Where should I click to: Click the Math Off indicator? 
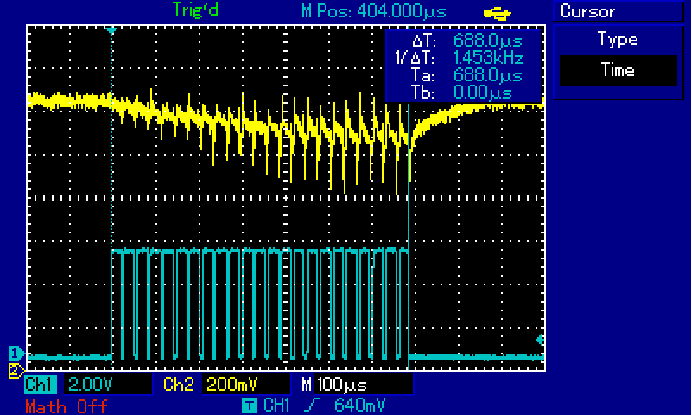(66, 406)
